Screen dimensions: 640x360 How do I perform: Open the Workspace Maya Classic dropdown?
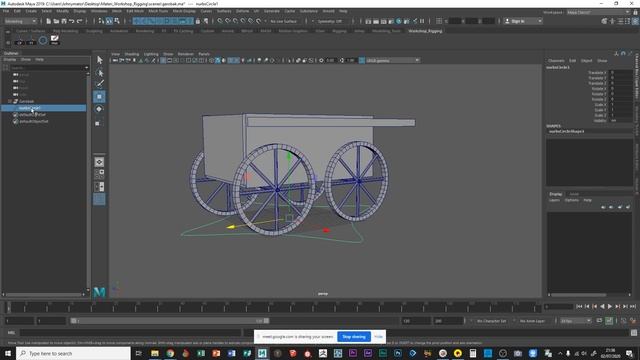click(598, 12)
